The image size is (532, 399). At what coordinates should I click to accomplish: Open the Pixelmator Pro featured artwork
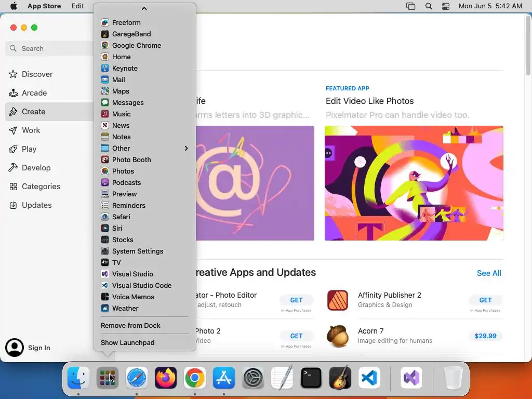(414, 183)
